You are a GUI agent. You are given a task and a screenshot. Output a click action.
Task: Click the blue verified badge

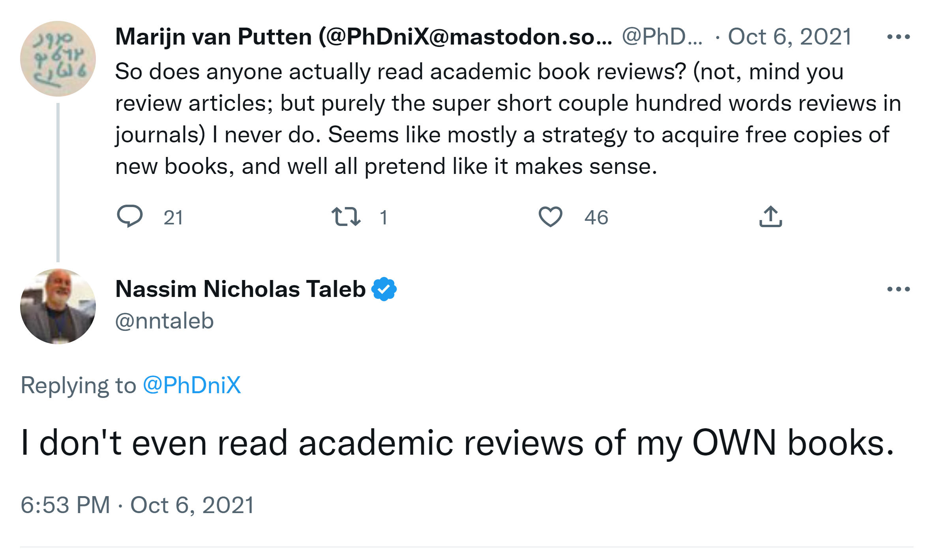pos(384,289)
